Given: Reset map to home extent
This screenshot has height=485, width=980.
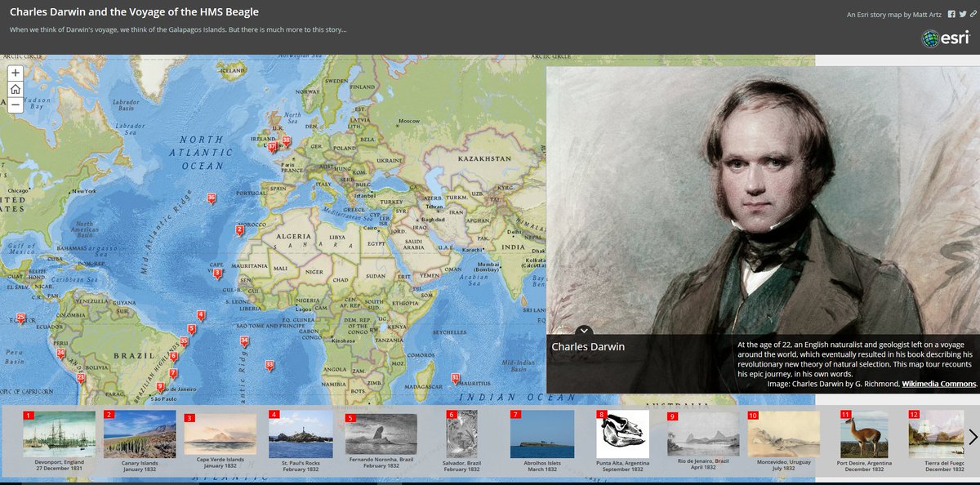Looking at the screenshot, I should pos(15,88).
